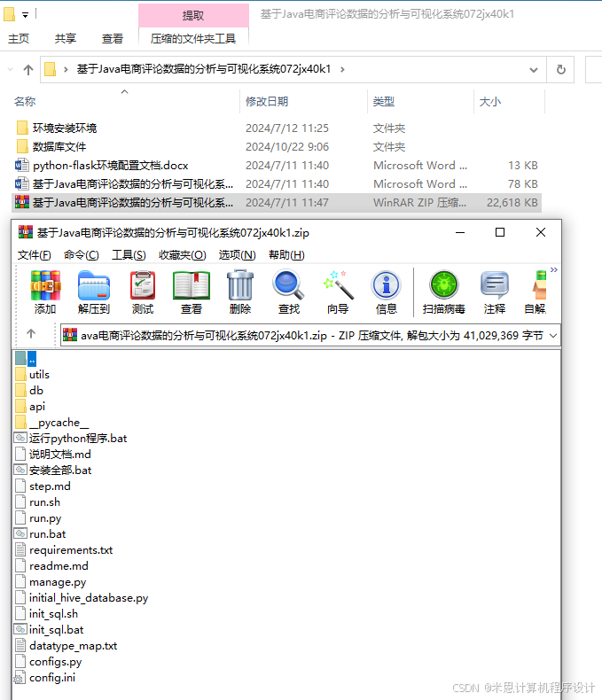Image resolution: width=602 pixels, height=700 pixels.
Task: Open the Wizard (向导) wand icon
Action: [x=338, y=292]
